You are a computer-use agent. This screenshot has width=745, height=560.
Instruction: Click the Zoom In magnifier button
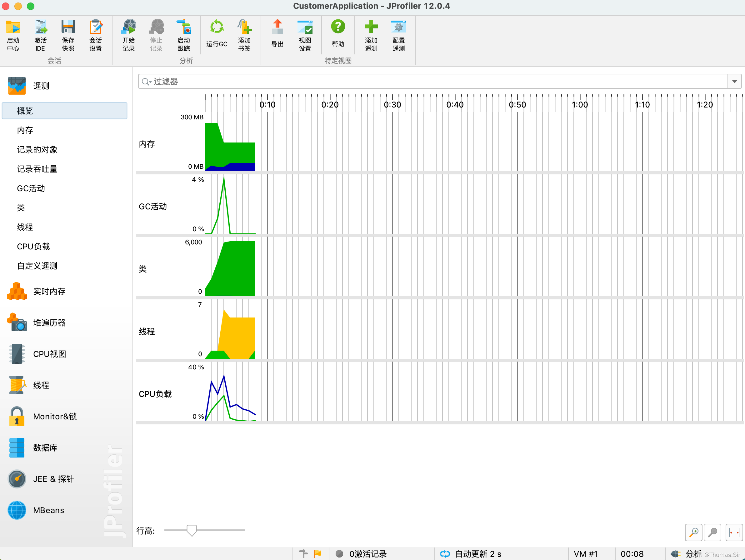tap(693, 532)
